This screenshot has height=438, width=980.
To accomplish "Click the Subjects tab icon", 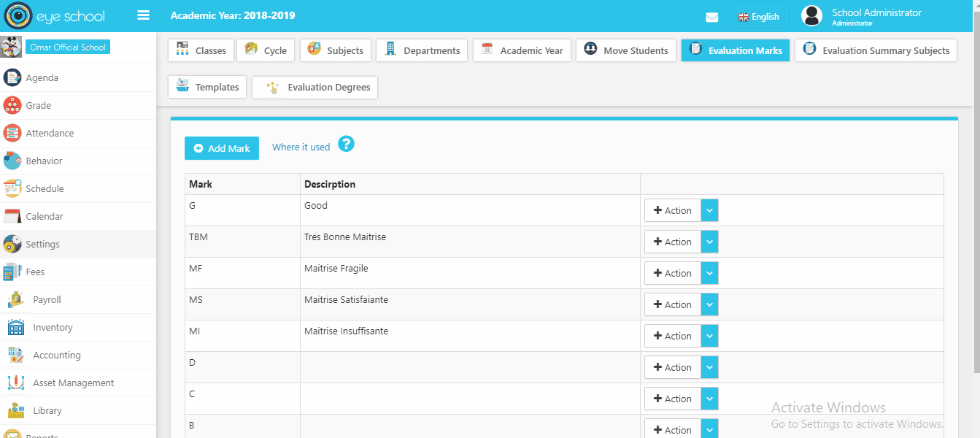I will coord(314,49).
